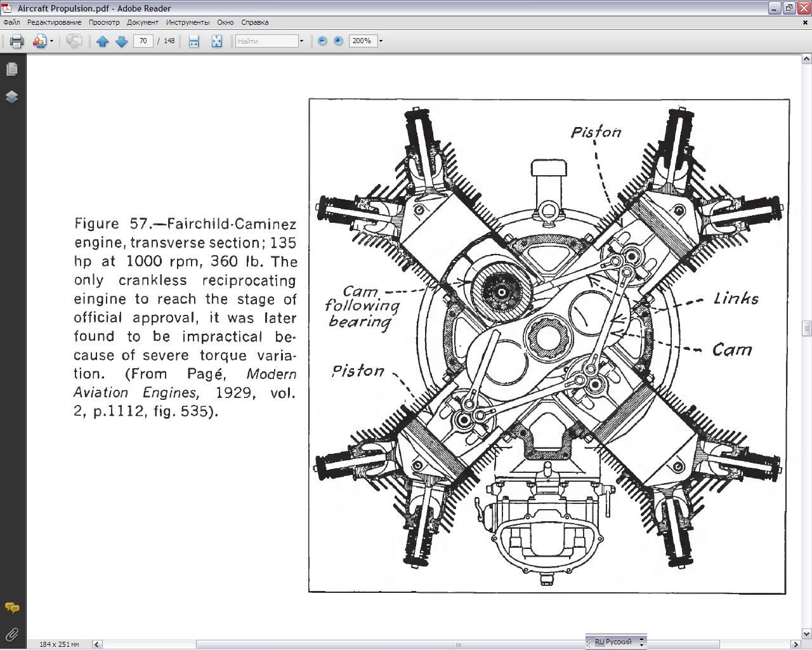Click the 'Links' diagram label
The width and height of the screenshot is (812, 650).
pos(736,298)
